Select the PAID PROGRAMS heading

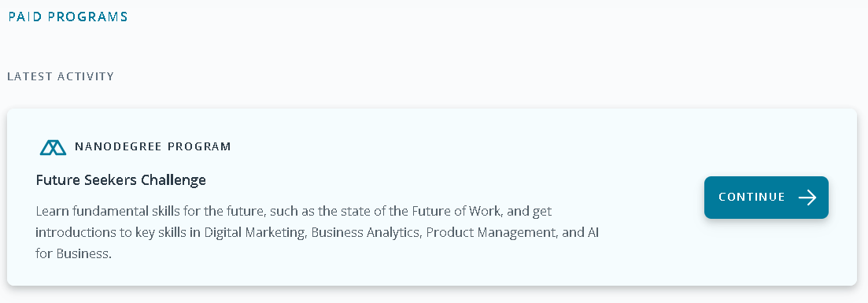point(68,17)
